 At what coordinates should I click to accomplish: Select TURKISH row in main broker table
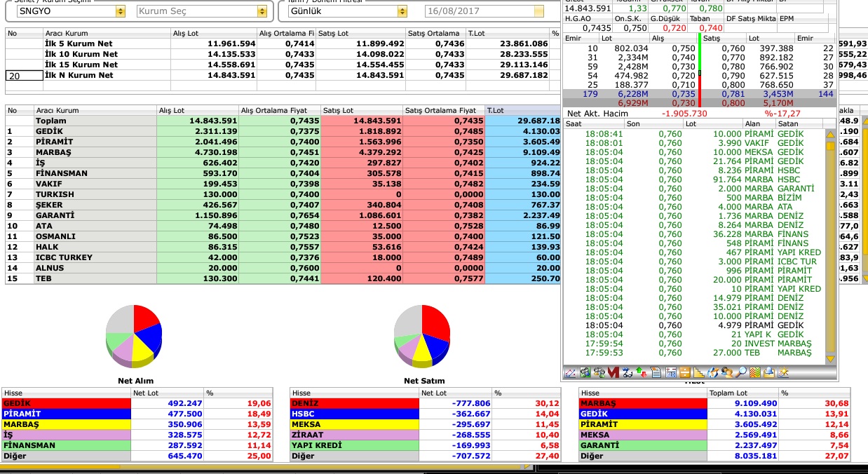pyautogui.click(x=283, y=194)
